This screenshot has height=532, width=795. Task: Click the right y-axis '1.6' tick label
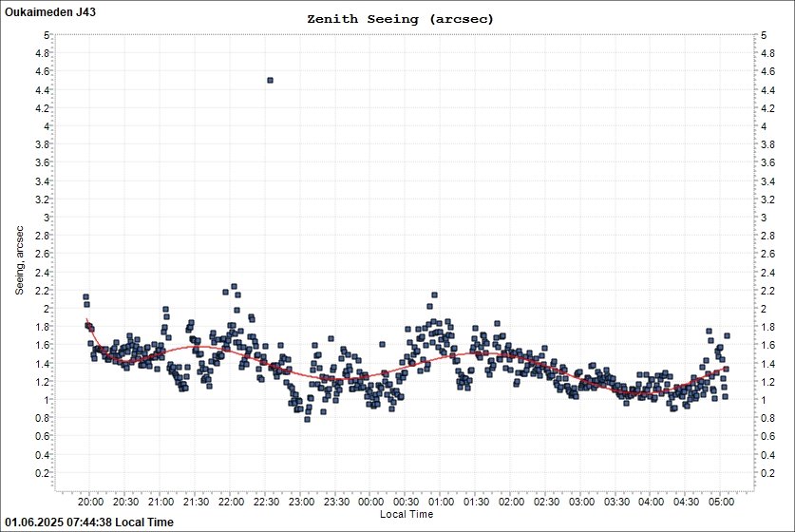(x=767, y=345)
